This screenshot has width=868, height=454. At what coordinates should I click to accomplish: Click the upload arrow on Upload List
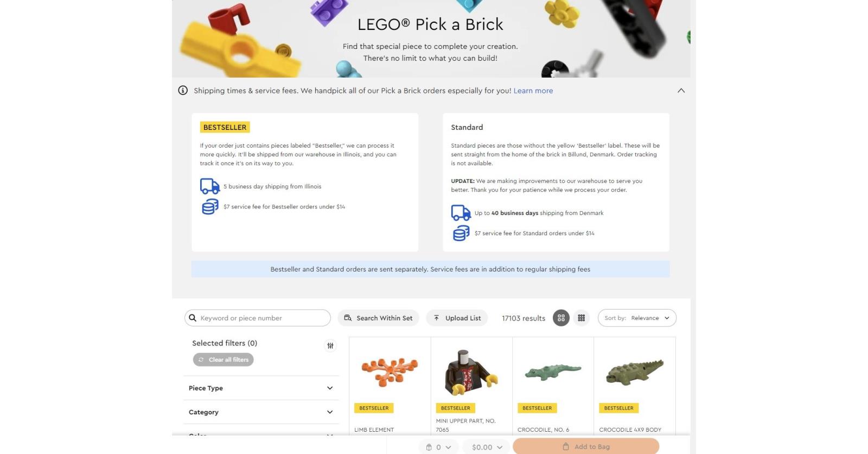tap(437, 318)
